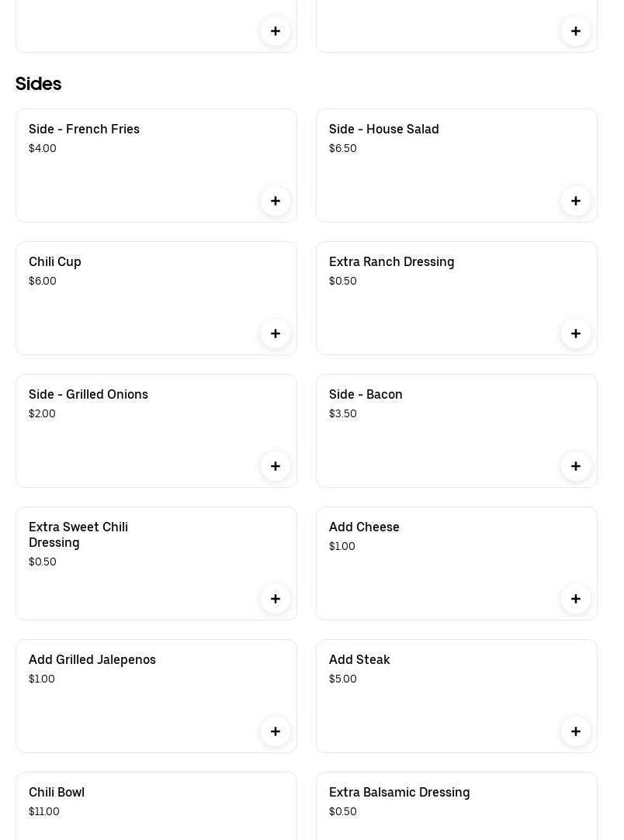This screenshot has width=624, height=840.
Task: Click plus button for Chili Cup
Action: click(276, 334)
